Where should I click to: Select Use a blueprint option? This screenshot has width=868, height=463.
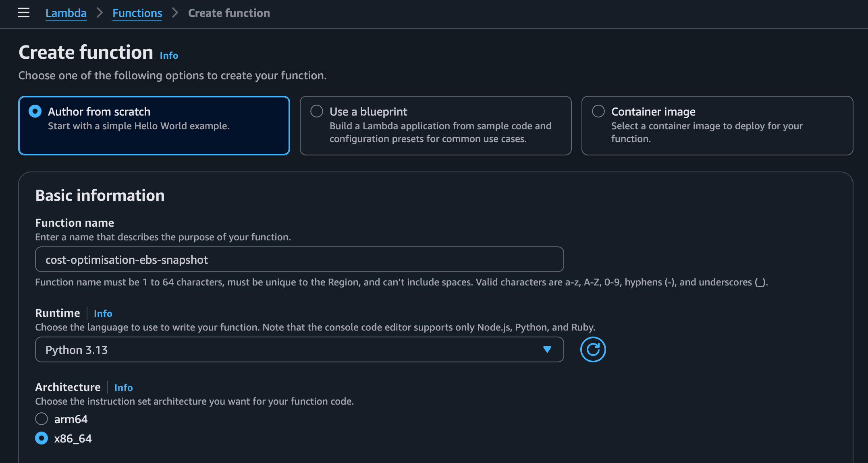(x=317, y=111)
